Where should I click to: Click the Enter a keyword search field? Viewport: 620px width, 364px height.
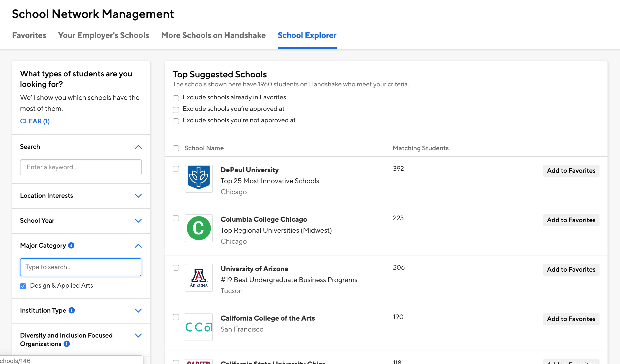pyautogui.click(x=81, y=167)
